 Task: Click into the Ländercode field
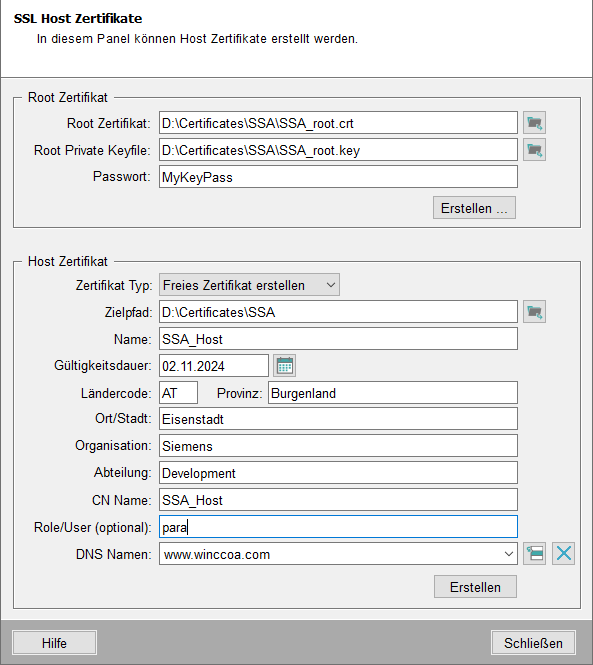(x=178, y=393)
